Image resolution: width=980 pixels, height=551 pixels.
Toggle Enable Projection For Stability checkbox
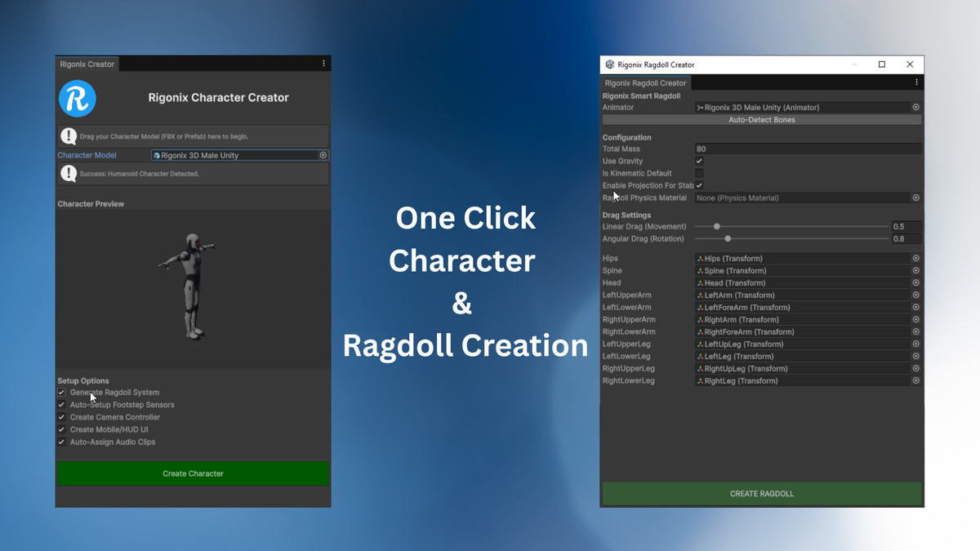click(x=699, y=185)
